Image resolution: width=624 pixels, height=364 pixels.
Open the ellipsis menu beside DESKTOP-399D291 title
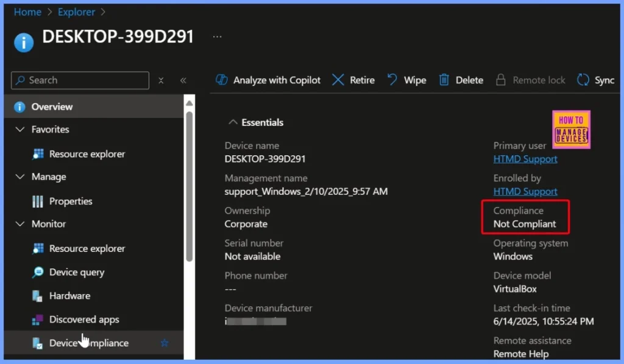(x=217, y=37)
